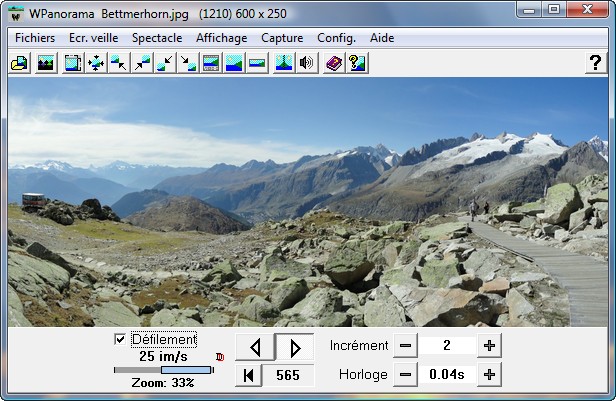
Task: Click the center picture four-arrows icon
Action: click(x=96, y=63)
